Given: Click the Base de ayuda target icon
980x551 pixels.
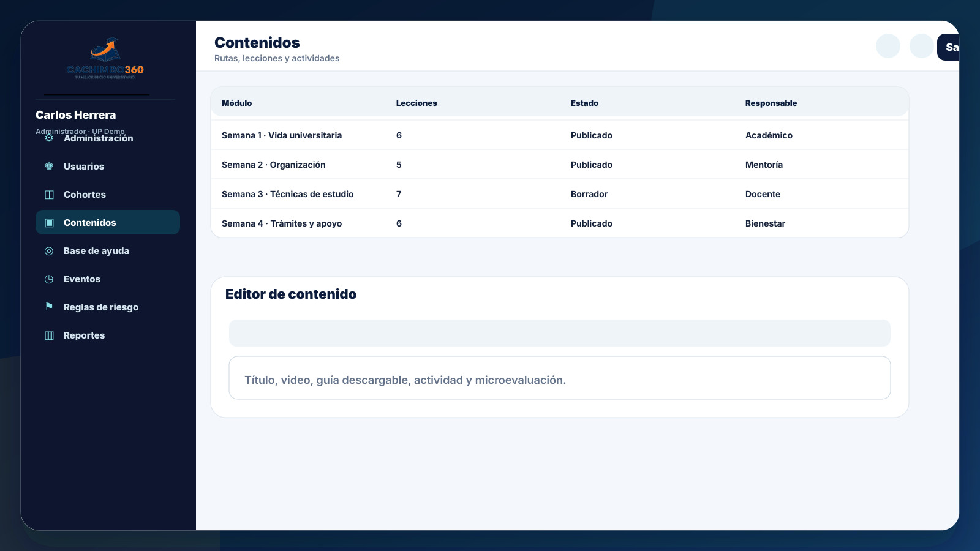Looking at the screenshot, I should (49, 251).
